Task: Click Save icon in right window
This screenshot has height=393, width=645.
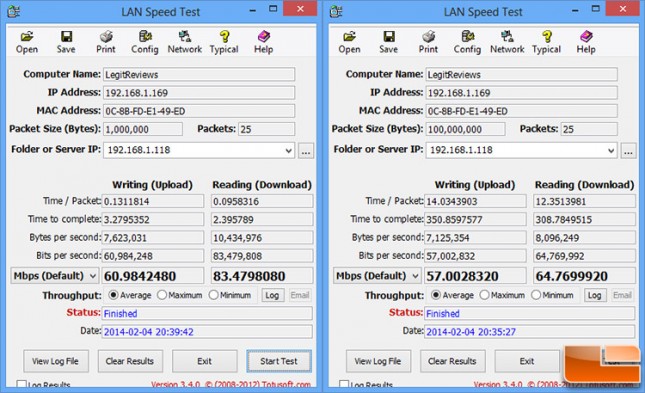Action: pyautogui.click(x=388, y=42)
